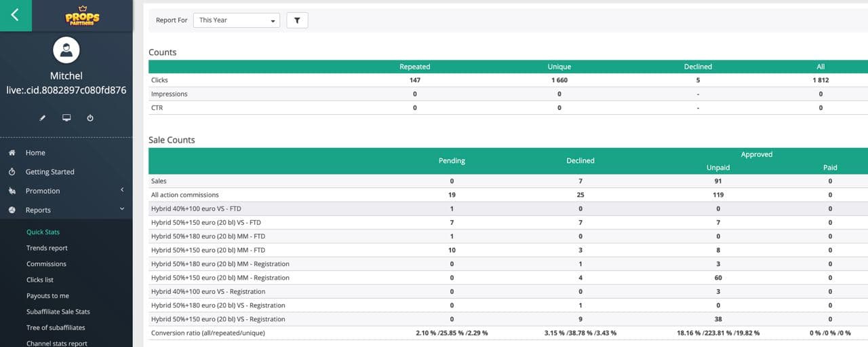Image resolution: width=868 pixels, height=347 pixels.
Task: Open the Commissions report link
Action: coord(46,263)
